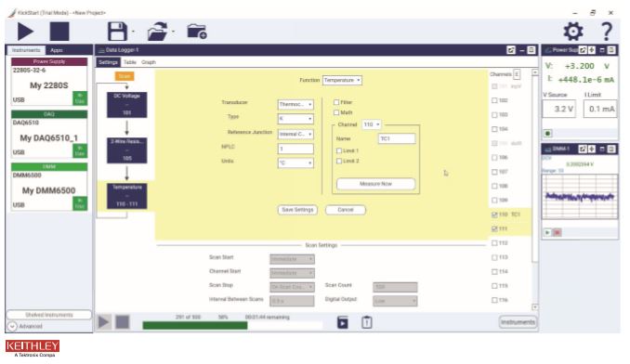Start the DMM-1 mini panel measurement

click(547, 232)
